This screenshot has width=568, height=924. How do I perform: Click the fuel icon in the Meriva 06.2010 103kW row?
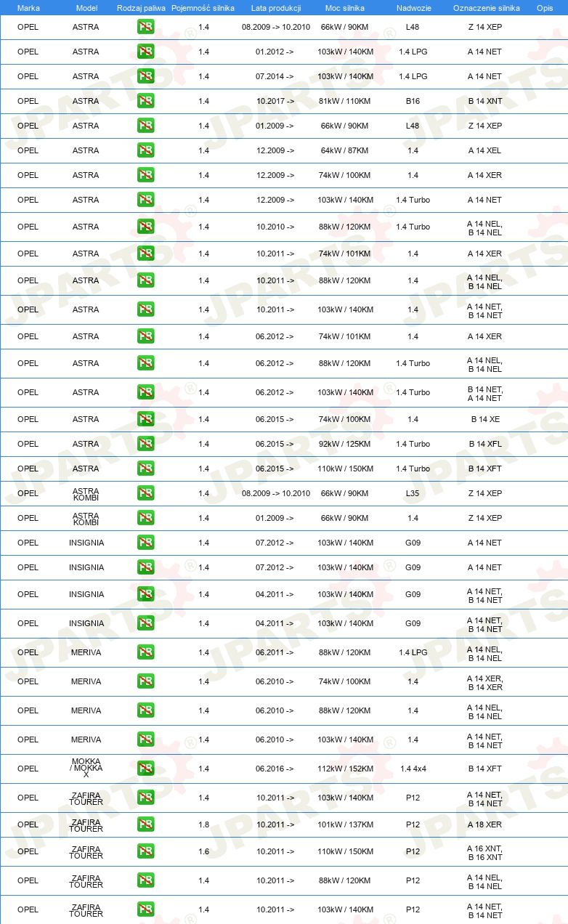tap(145, 739)
